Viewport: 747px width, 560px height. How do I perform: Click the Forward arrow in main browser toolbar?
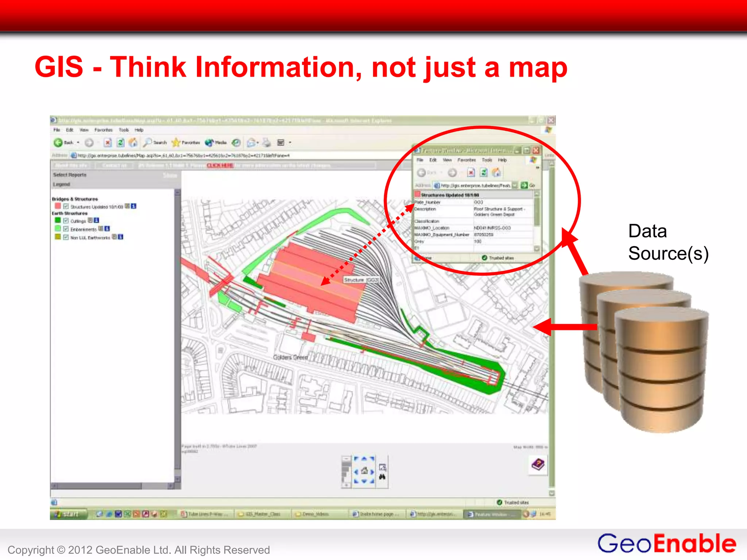[x=89, y=143]
